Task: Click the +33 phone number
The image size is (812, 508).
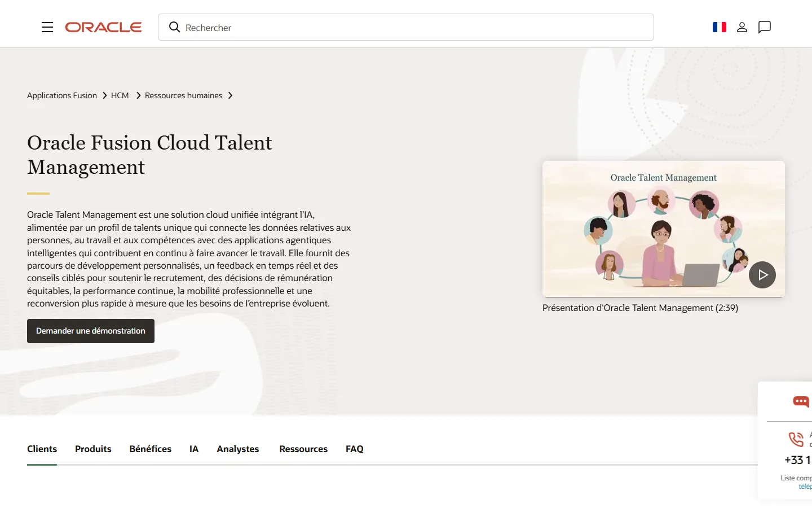Action: coord(798,460)
